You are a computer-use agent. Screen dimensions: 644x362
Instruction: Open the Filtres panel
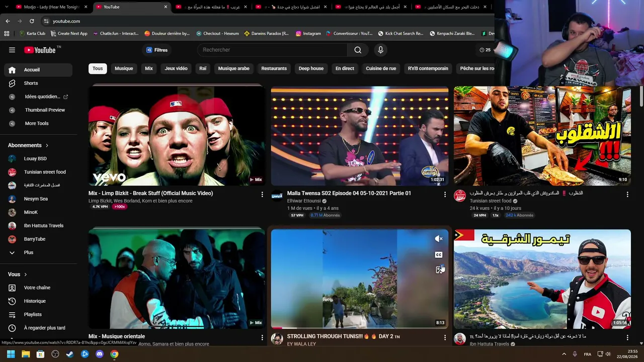click(157, 50)
